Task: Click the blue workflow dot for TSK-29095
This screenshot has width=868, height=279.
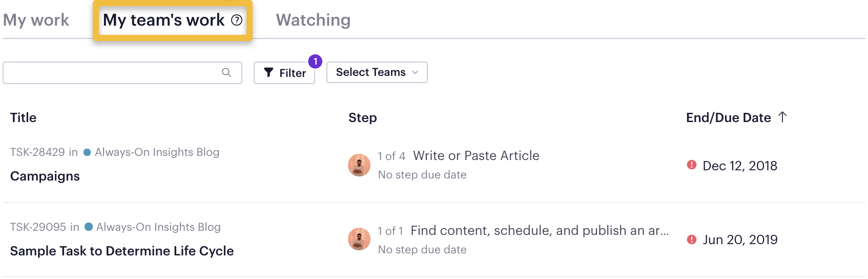Action: pyautogui.click(x=89, y=227)
